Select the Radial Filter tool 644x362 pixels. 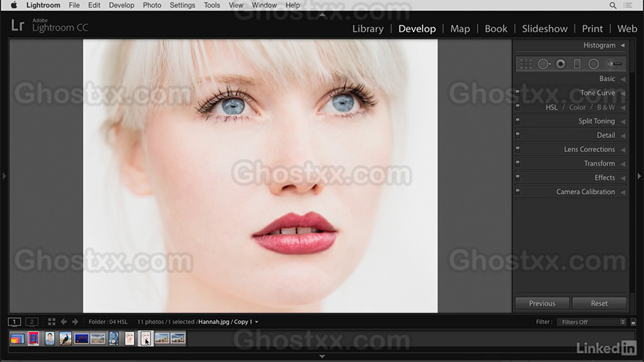tap(594, 64)
